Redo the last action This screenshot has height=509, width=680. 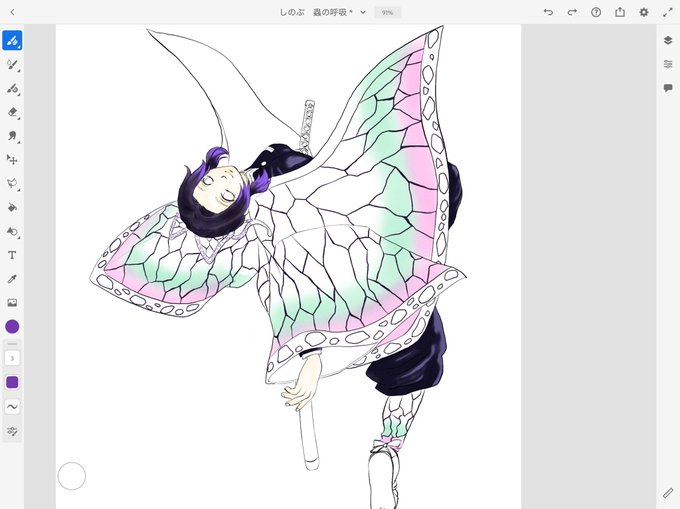(x=572, y=12)
